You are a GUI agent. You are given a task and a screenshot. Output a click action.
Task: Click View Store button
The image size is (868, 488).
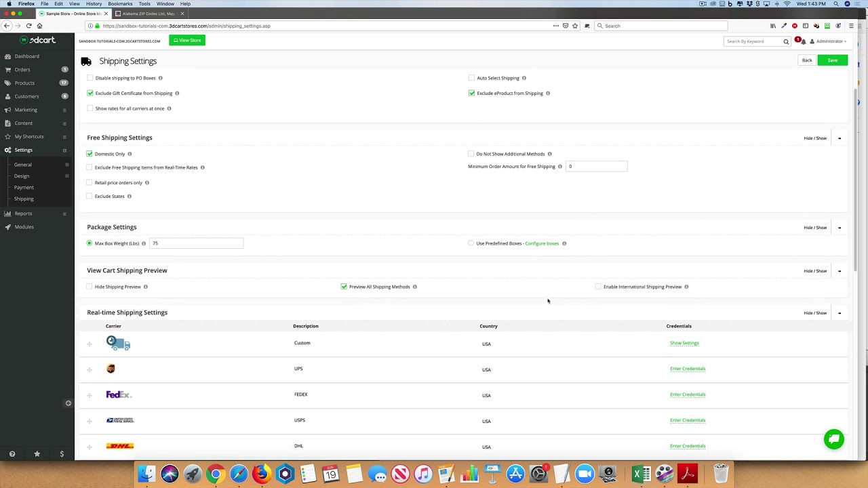pyautogui.click(x=187, y=41)
